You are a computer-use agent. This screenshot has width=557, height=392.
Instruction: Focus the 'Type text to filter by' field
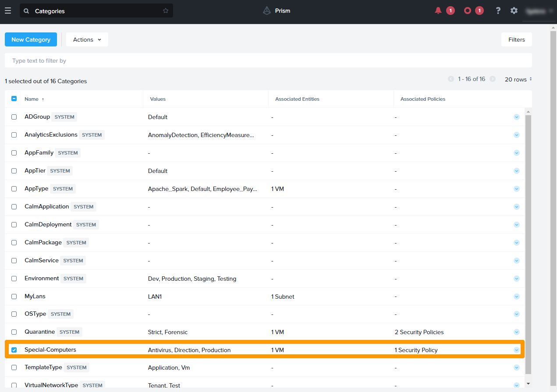click(x=268, y=60)
